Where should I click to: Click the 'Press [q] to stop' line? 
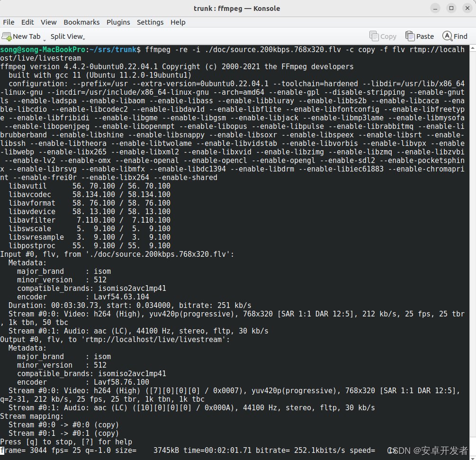66,442
